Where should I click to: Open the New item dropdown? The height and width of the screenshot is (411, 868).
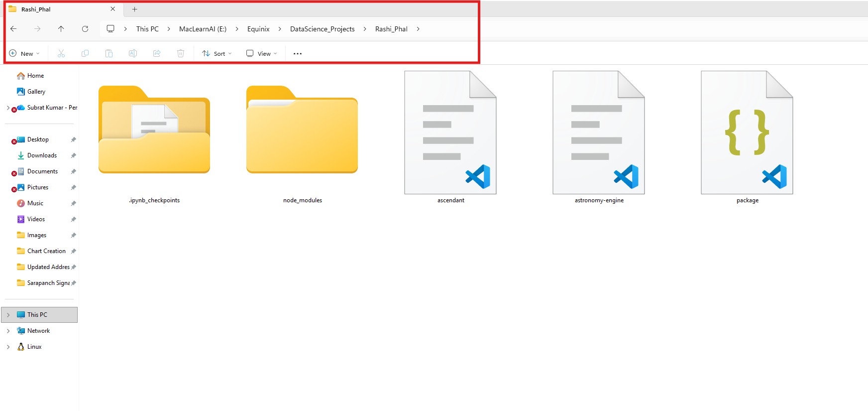24,53
